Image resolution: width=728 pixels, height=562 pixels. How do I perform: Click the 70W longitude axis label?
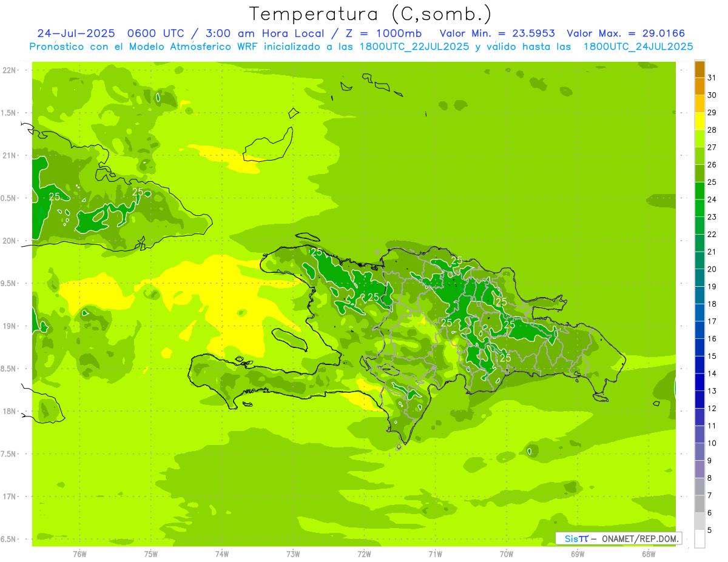(x=507, y=554)
